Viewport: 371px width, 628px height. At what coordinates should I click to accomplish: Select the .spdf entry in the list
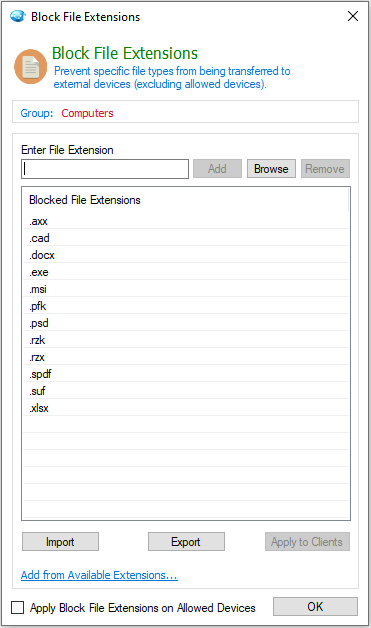186,374
